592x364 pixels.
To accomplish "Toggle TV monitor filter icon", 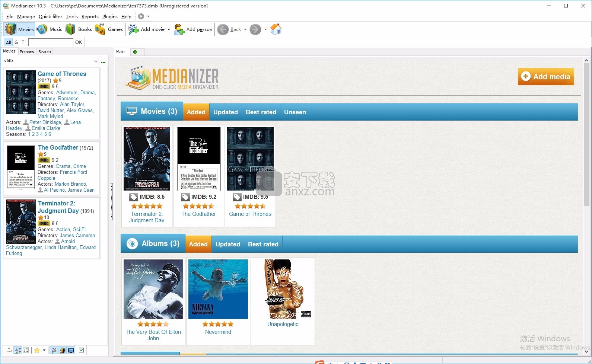I will [71, 350].
